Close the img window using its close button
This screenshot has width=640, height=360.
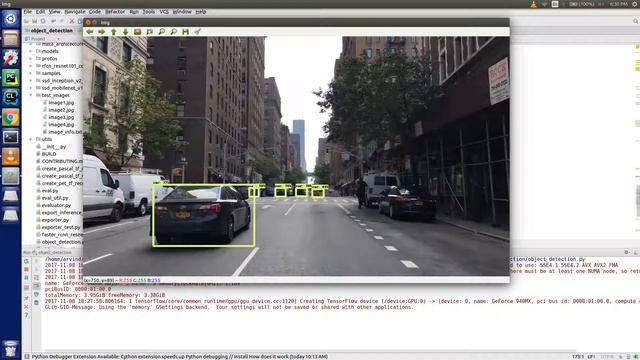click(88, 22)
